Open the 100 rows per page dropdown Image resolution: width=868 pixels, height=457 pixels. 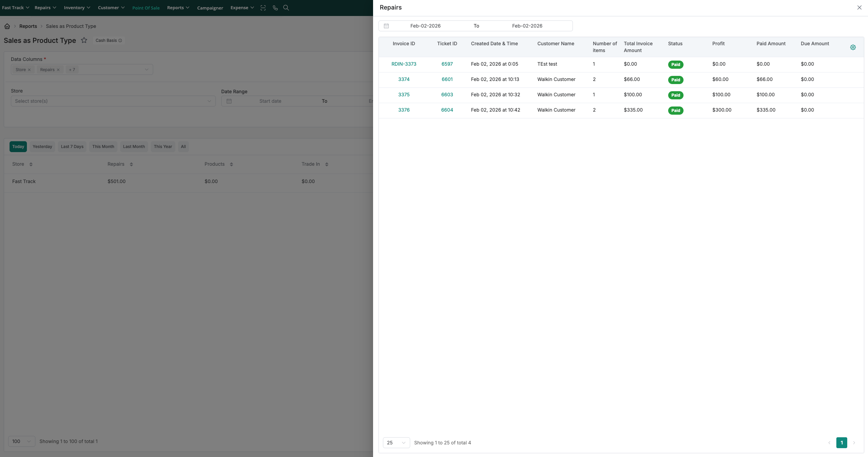(21, 441)
